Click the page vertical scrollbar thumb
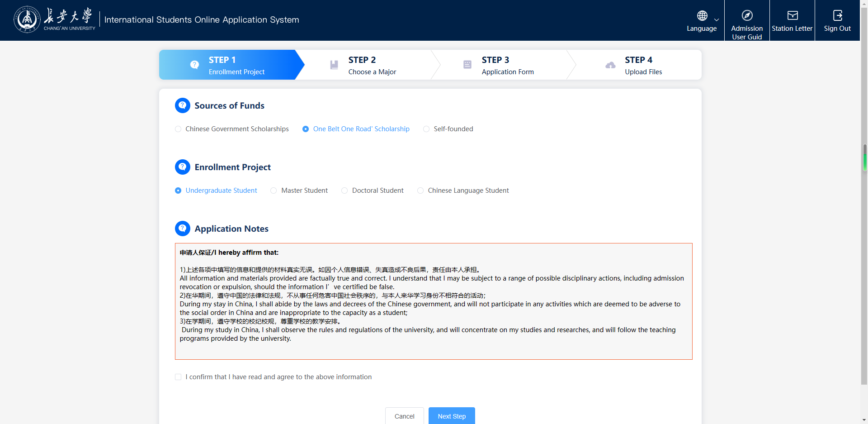The height and width of the screenshot is (424, 868). tap(864, 157)
